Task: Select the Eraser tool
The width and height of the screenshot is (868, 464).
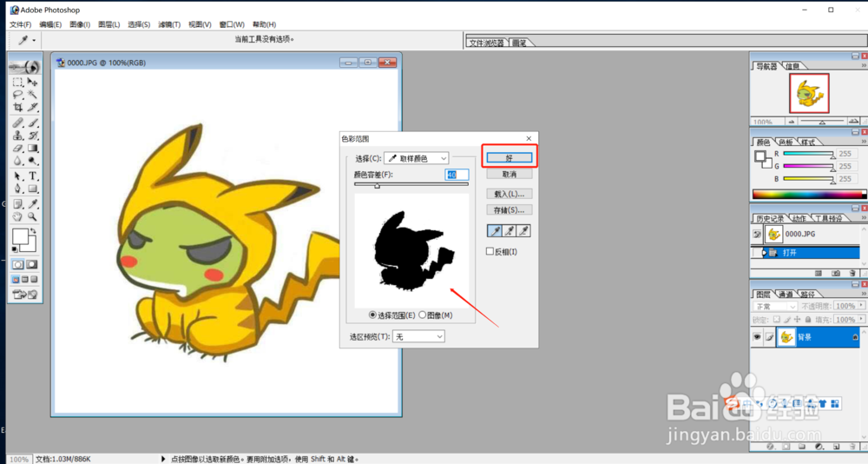Action: point(17,148)
